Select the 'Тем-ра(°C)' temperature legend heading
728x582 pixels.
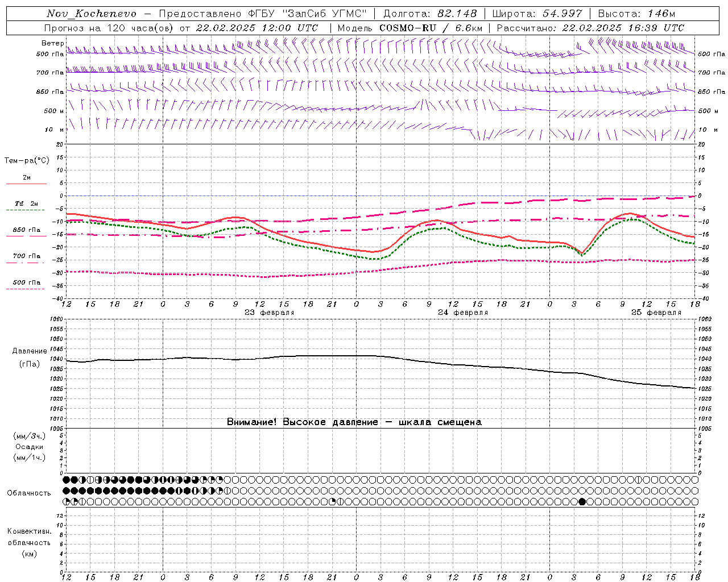pos(27,161)
